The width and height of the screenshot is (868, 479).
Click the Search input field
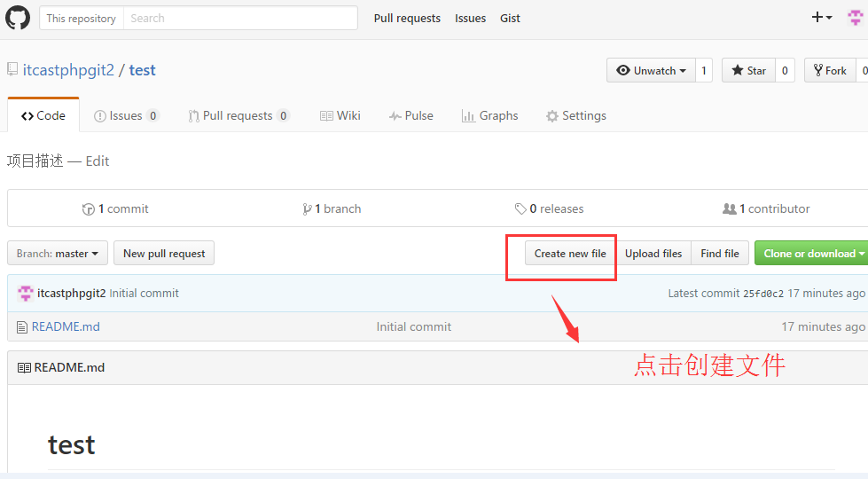point(240,19)
